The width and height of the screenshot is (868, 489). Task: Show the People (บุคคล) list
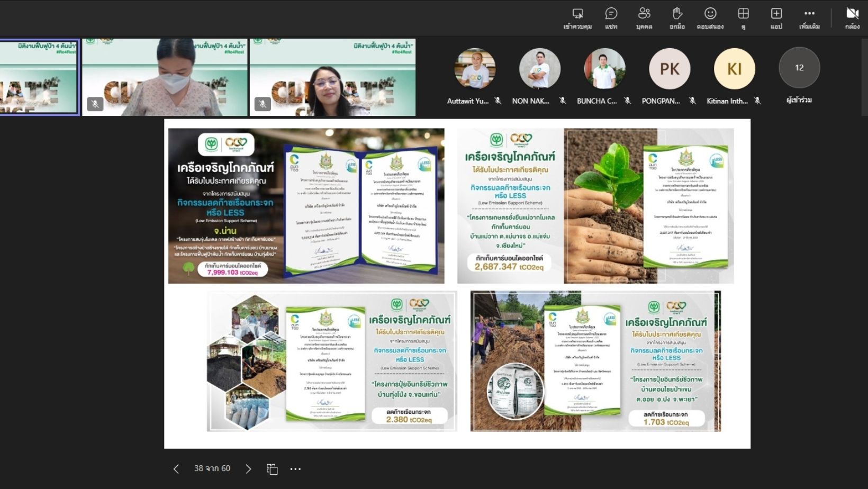click(x=644, y=18)
